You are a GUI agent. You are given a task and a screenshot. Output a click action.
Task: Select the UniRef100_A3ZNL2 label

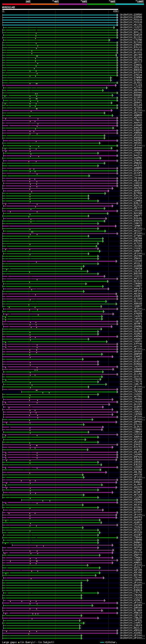131,600
